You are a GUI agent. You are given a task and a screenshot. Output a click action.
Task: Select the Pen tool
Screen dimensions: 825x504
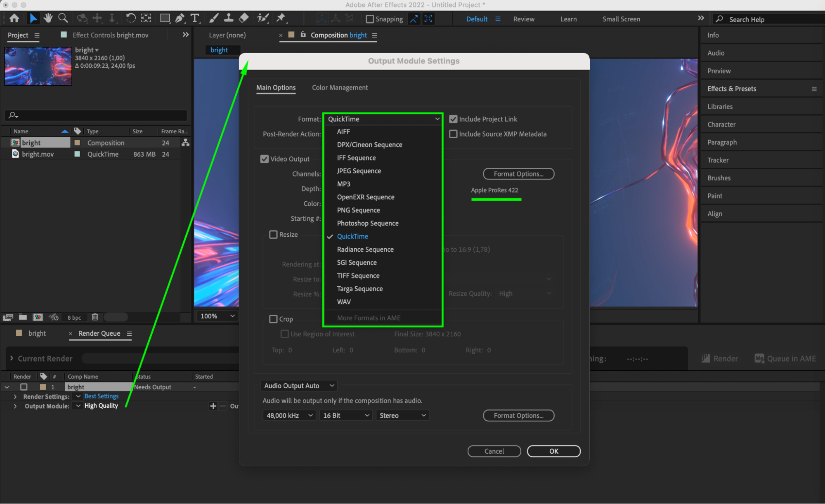[180, 18]
